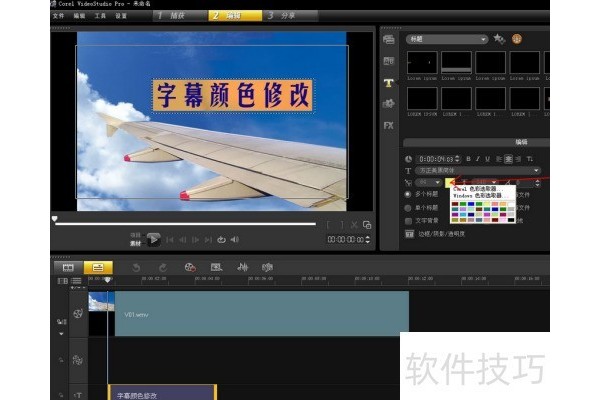The height and width of the screenshot is (400, 600).
Task: Open the record/capture option reel icon
Action: tap(190, 268)
